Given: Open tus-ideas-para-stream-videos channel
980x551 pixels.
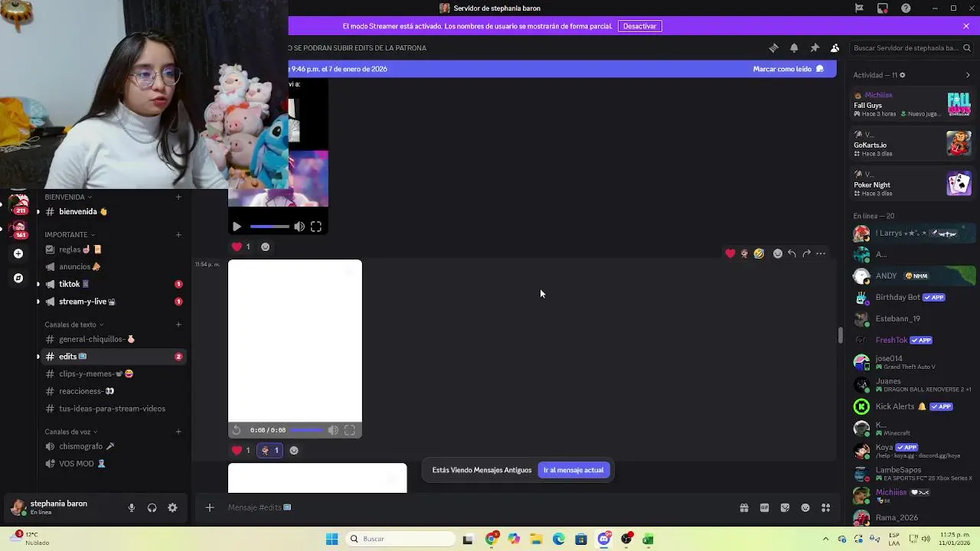Looking at the screenshot, I should tap(113, 409).
